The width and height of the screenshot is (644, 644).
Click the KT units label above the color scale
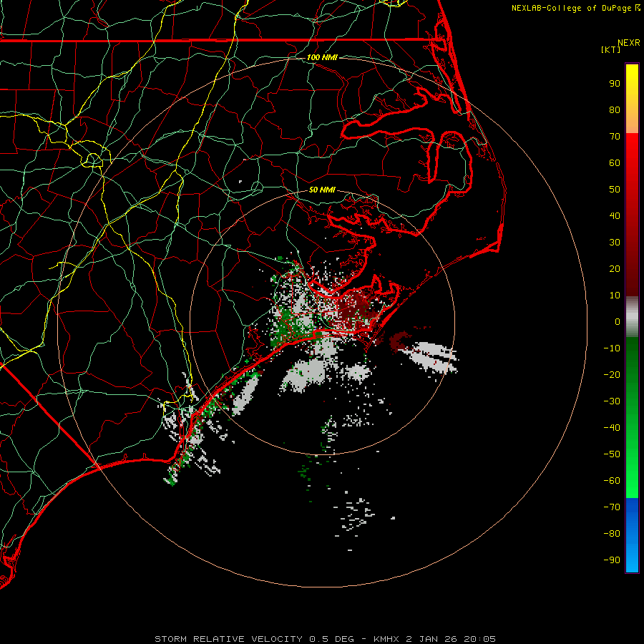(610, 49)
